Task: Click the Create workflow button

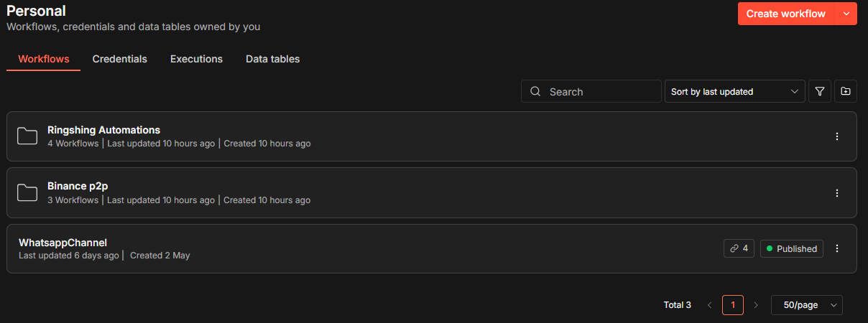Action: click(786, 14)
